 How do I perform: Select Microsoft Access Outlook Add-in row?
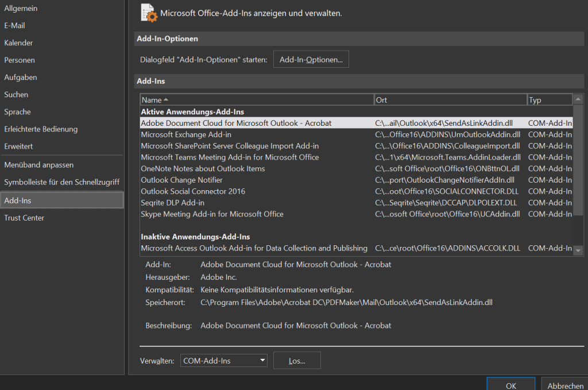click(x=356, y=248)
